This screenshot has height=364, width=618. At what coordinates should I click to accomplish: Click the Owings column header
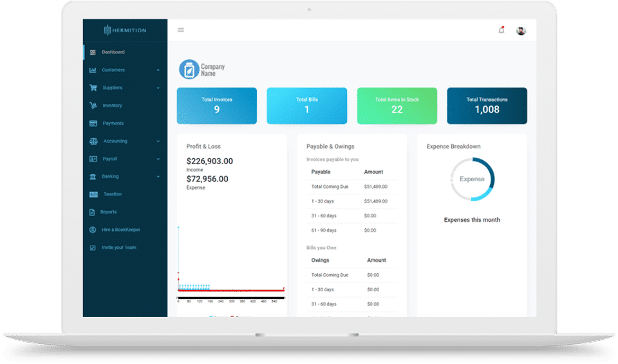[x=320, y=260]
